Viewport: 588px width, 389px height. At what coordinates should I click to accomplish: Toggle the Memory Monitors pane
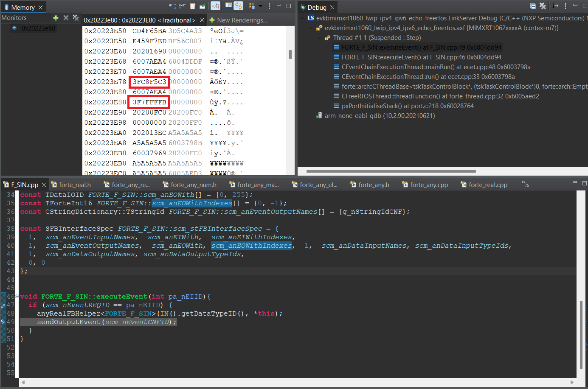pyautogui.click(x=216, y=6)
